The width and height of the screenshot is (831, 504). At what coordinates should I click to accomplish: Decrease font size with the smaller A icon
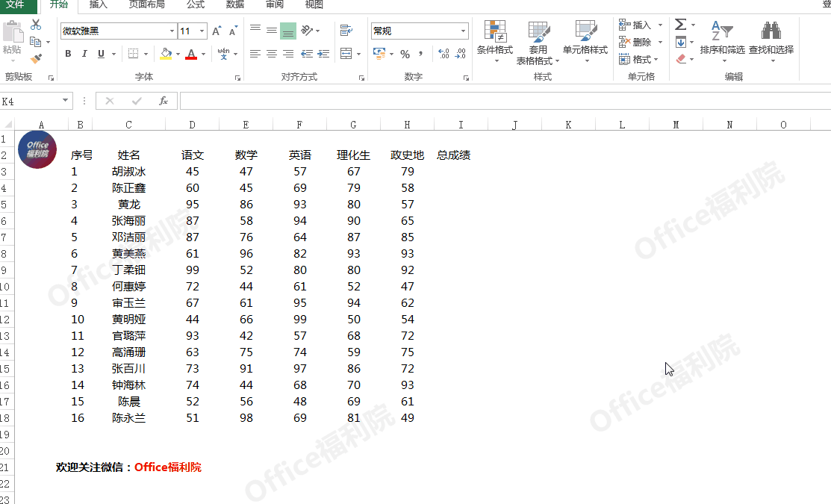tap(233, 31)
